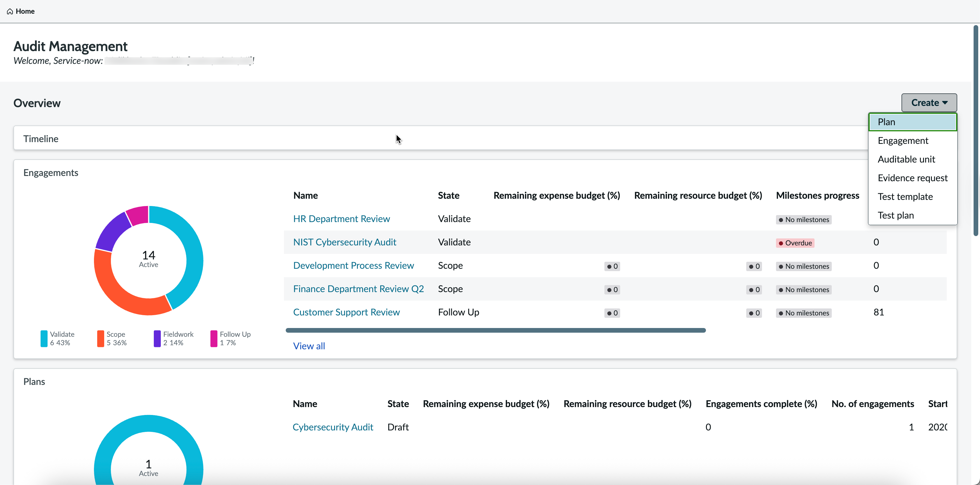This screenshot has width=980, height=485.
Task: Open the HR Department Review engagement
Action: click(x=341, y=219)
